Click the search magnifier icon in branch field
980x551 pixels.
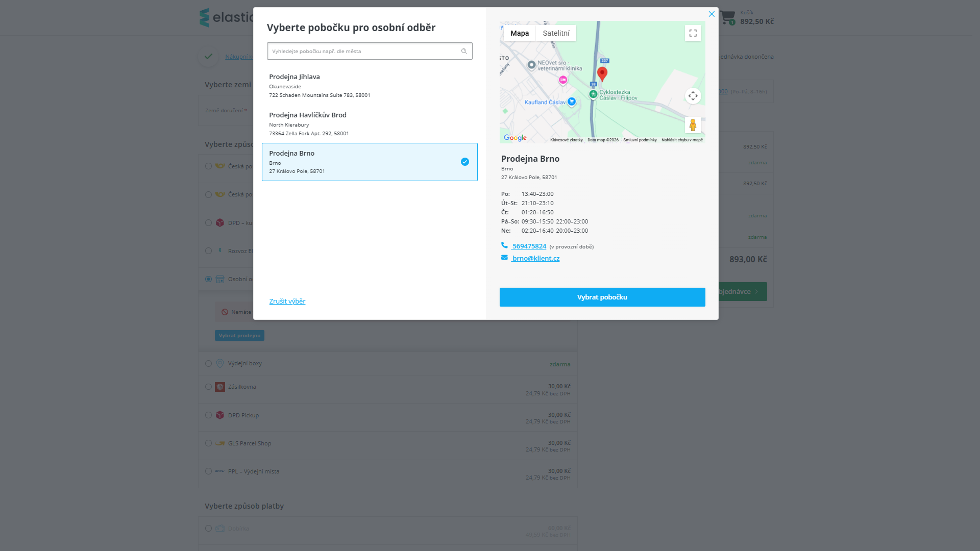click(x=464, y=51)
